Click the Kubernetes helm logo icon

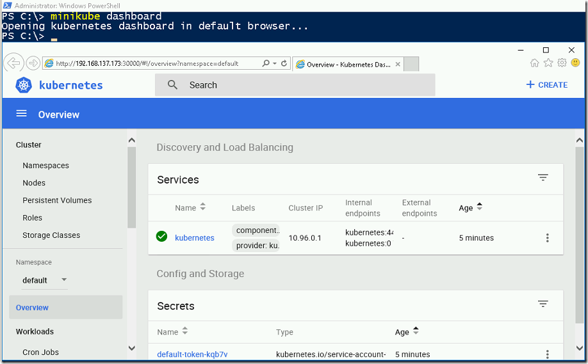tap(24, 85)
